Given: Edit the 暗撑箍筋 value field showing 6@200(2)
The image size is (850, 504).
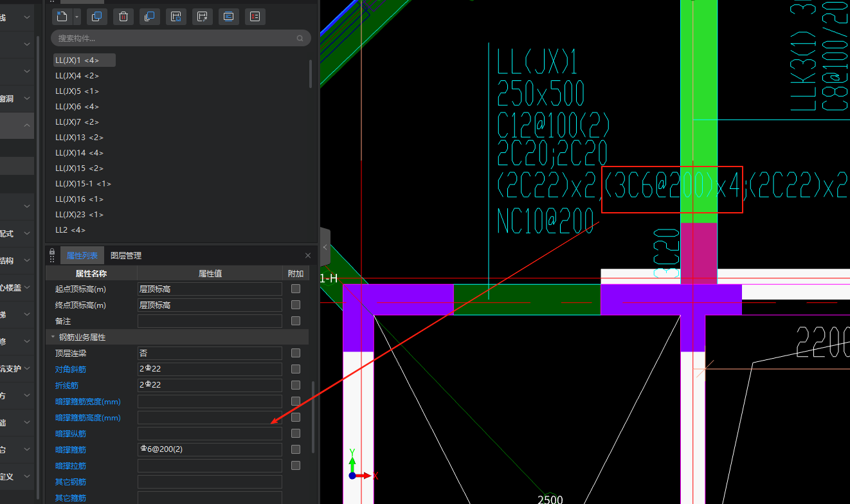Looking at the screenshot, I should coord(210,449).
